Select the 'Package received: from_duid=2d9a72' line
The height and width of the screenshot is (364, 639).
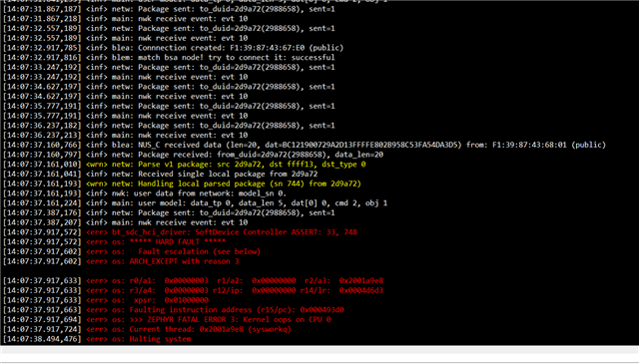tap(193, 155)
